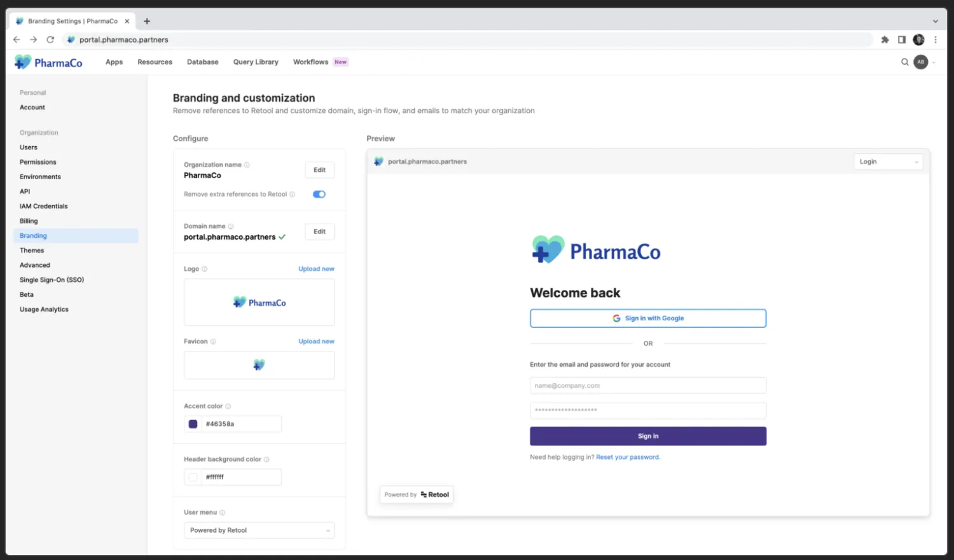Open the search magnifier icon in the header
This screenshot has height=560, width=954.
[x=904, y=62]
